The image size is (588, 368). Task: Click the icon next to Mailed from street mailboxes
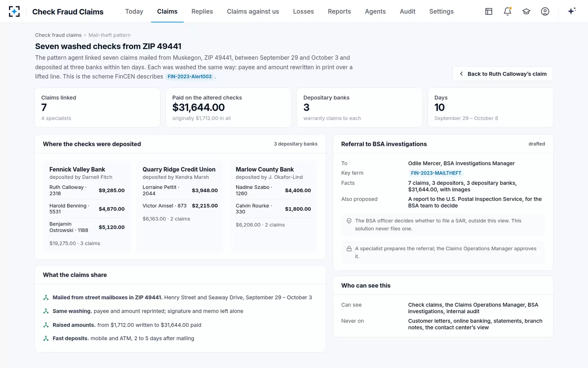(x=46, y=298)
